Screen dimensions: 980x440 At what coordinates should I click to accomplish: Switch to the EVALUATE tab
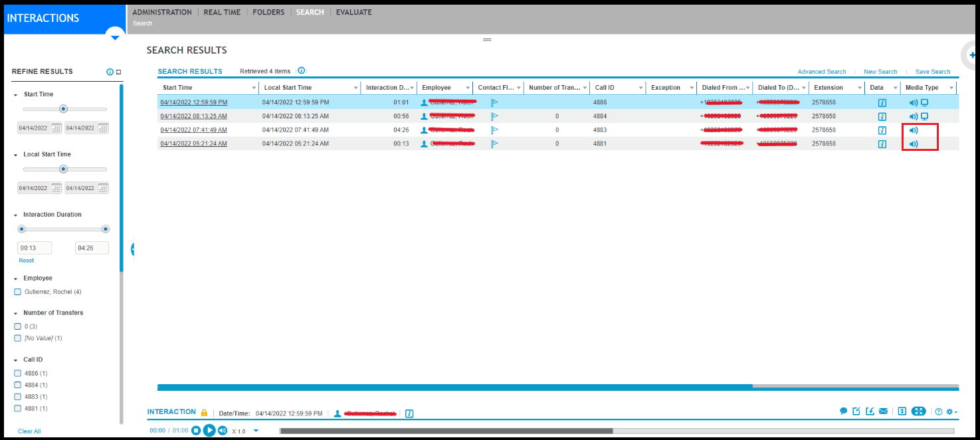pyautogui.click(x=353, y=12)
